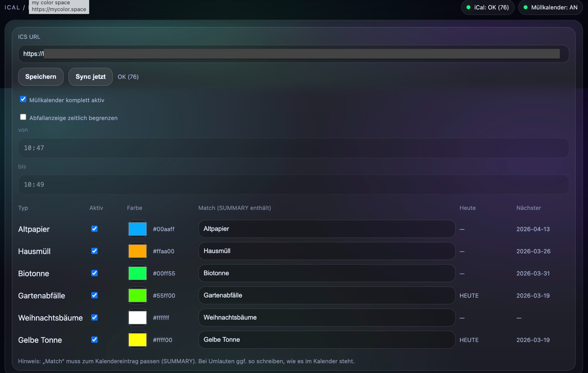Pick the Gartenabfälle lime color swatch
The image size is (588, 373).
(138, 295)
